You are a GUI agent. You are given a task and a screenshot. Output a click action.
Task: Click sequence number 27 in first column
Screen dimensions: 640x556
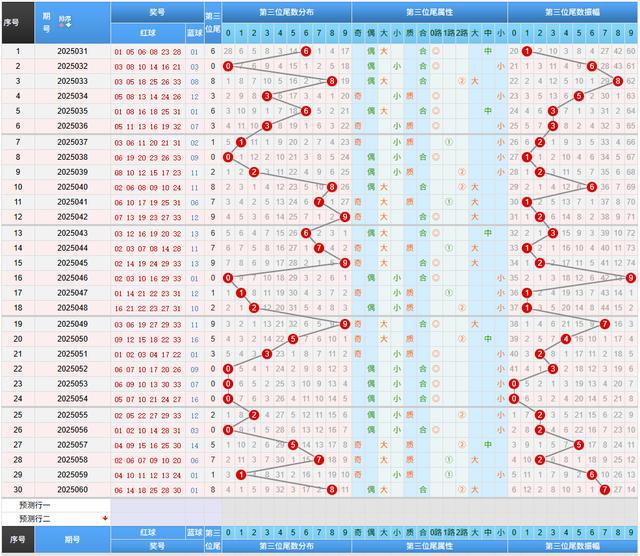18,445
